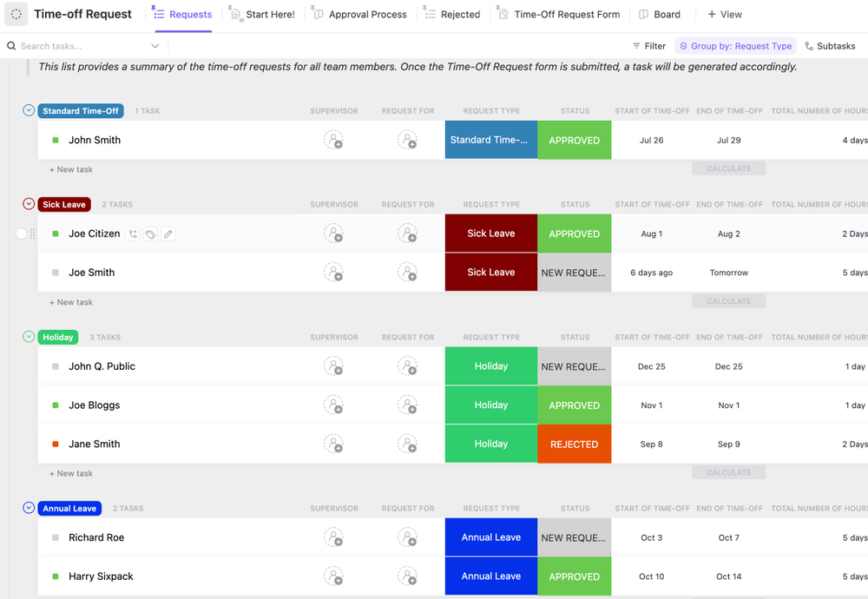The height and width of the screenshot is (599, 868).
Task: Add new task under Sick Leave
Action: pos(71,302)
